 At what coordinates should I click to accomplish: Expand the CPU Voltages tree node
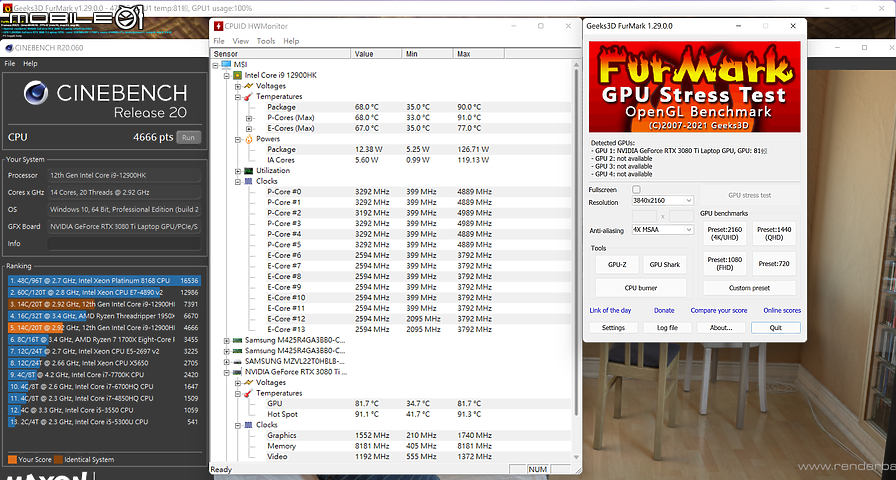(x=238, y=86)
